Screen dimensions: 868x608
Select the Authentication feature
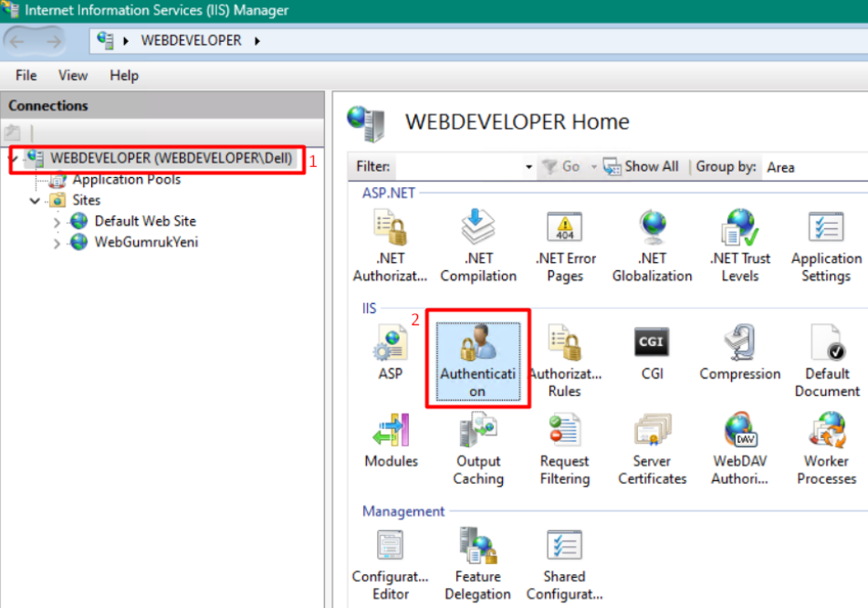(x=478, y=361)
